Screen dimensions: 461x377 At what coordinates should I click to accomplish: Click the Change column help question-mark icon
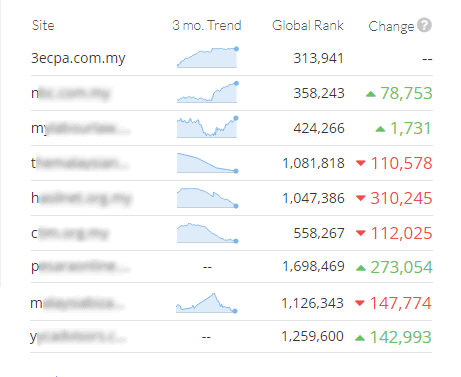point(424,25)
